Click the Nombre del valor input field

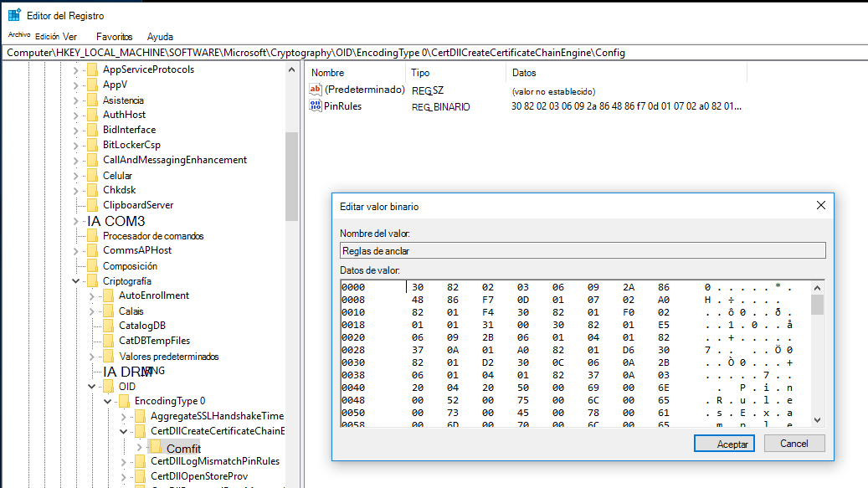pyautogui.click(x=583, y=250)
